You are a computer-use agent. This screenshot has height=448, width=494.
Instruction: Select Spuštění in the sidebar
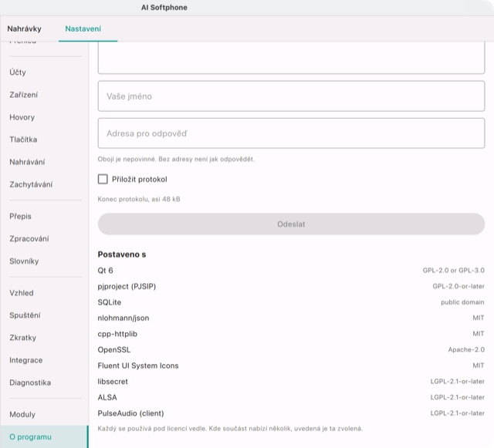pos(44,315)
